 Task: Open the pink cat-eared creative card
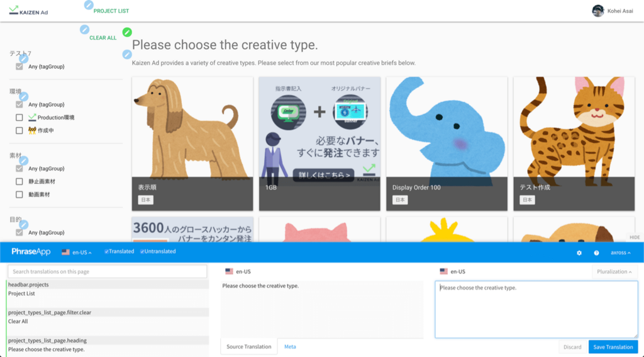319,229
